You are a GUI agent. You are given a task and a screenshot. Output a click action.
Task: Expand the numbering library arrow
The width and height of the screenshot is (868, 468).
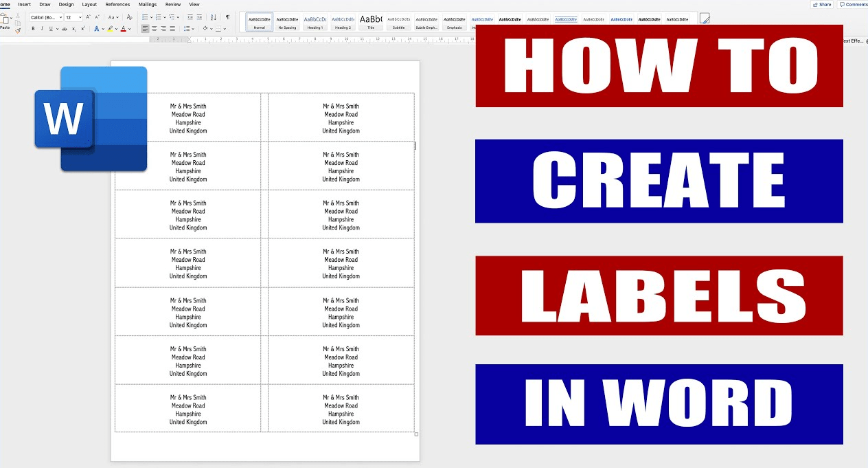click(x=164, y=17)
